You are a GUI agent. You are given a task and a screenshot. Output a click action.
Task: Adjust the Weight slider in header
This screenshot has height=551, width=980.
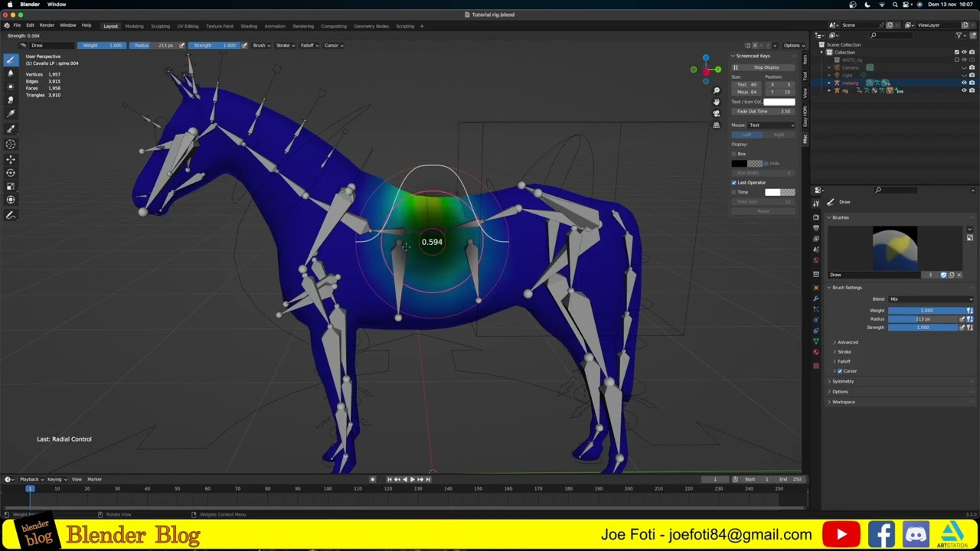[102, 45]
